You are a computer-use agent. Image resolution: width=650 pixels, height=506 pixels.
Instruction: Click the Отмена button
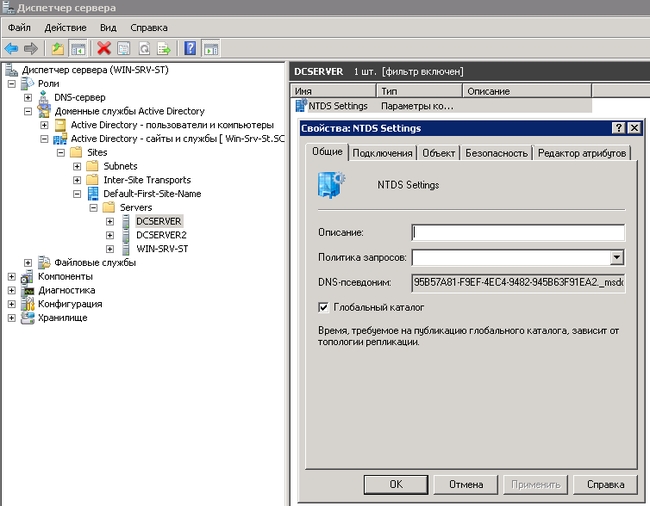(x=466, y=484)
